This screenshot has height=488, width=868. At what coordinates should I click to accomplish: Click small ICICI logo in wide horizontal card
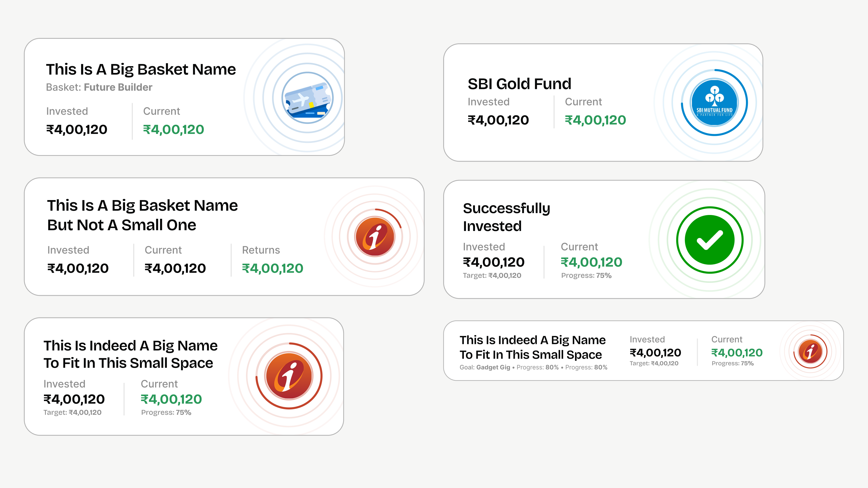click(810, 351)
